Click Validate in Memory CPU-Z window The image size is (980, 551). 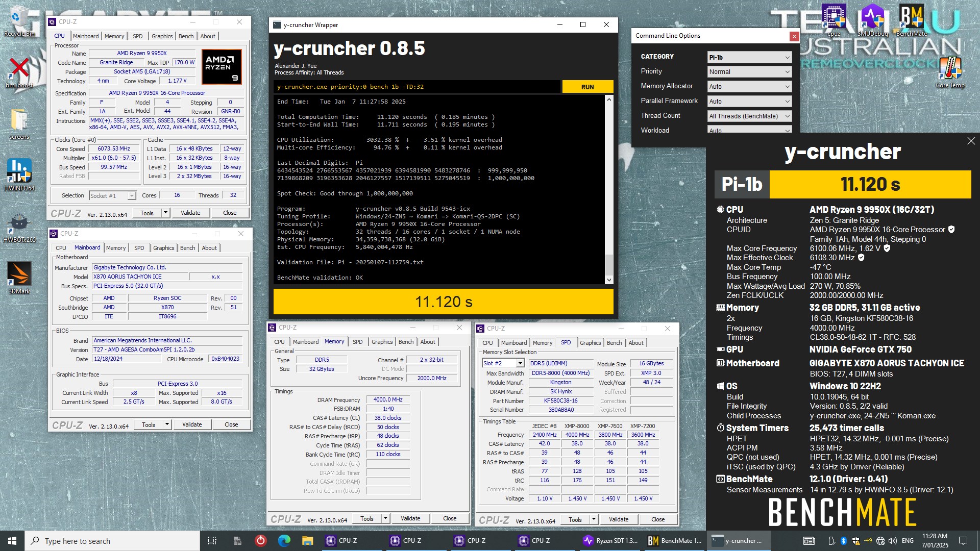coord(410,518)
